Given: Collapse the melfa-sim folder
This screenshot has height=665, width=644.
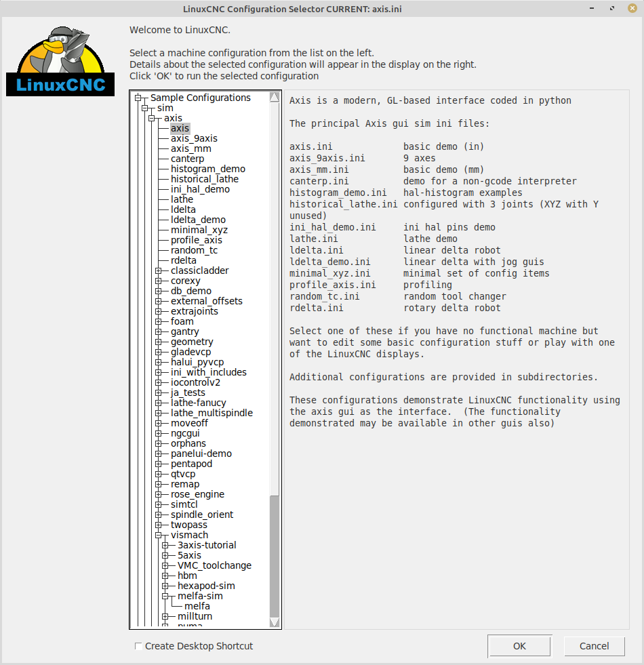Looking at the screenshot, I should coord(165,597).
